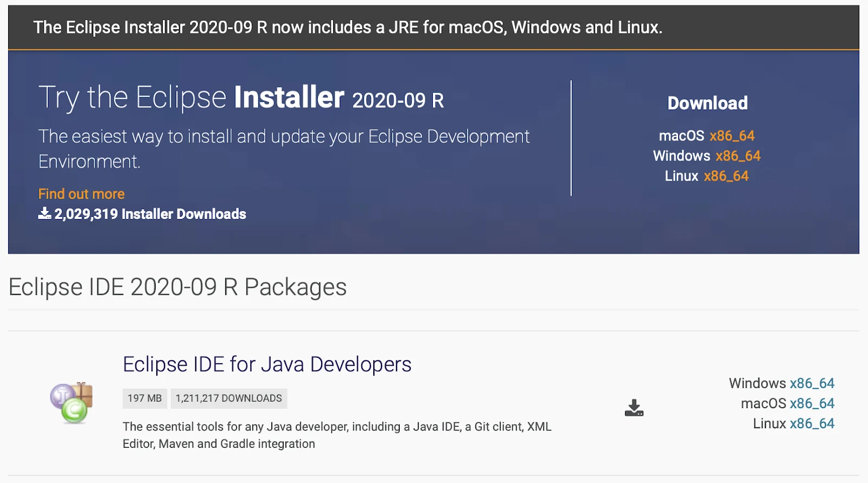Click the Eclipse IDE 2020-09 R Packages heading
The width and height of the screenshot is (868, 483).
(x=177, y=287)
